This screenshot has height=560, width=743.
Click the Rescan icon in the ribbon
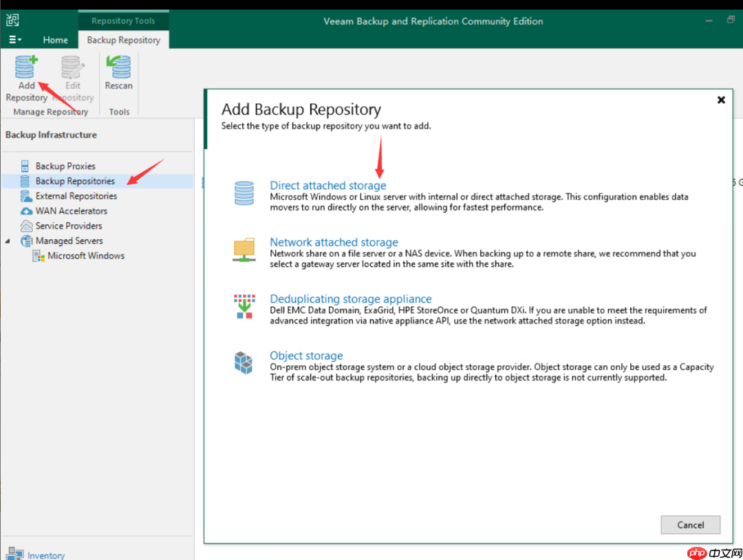point(118,67)
